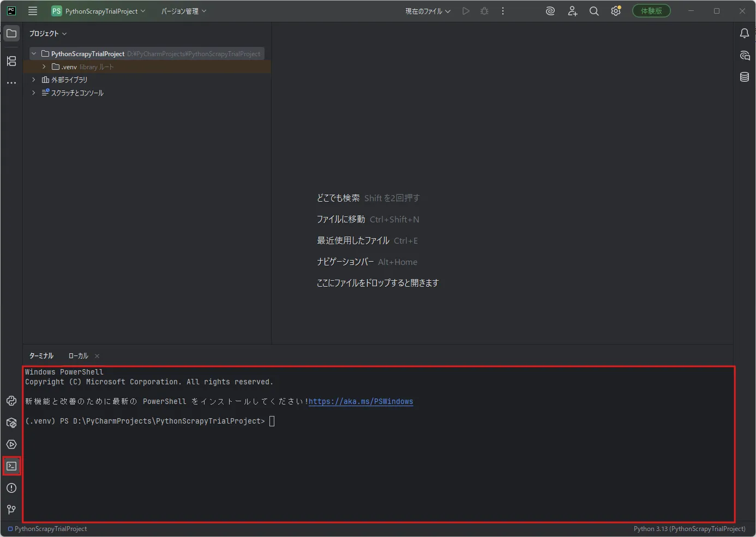Open the Python Console sidebar icon

pos(11,401)
